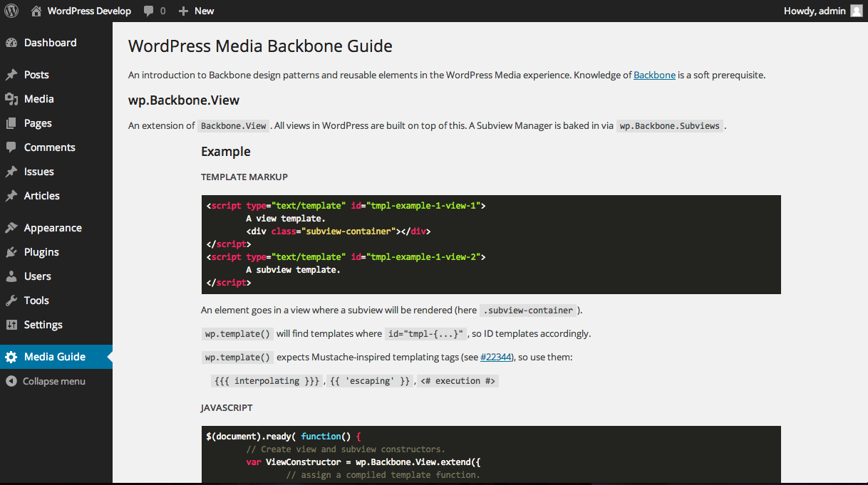Click the Settings sliders icon

tap(11, 325)
